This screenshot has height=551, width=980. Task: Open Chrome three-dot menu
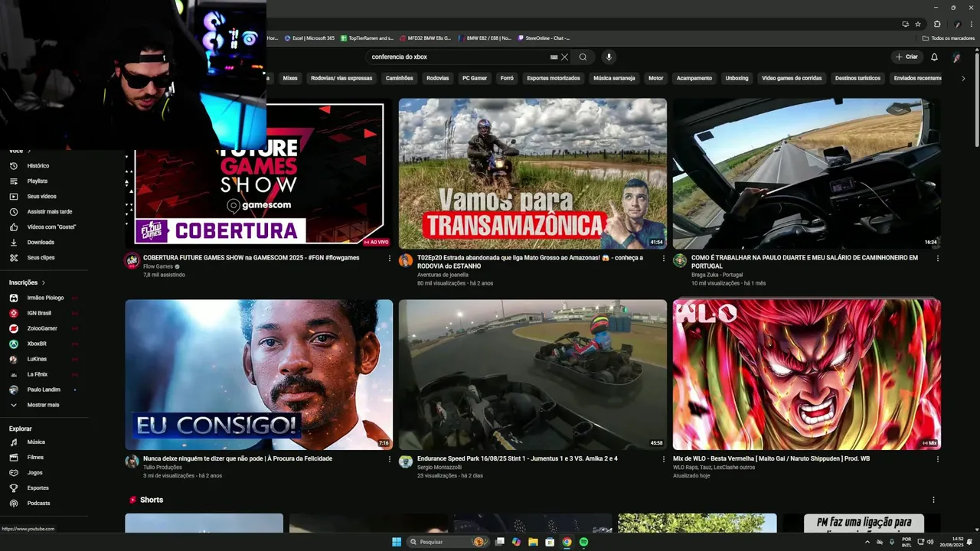[970, 24]
